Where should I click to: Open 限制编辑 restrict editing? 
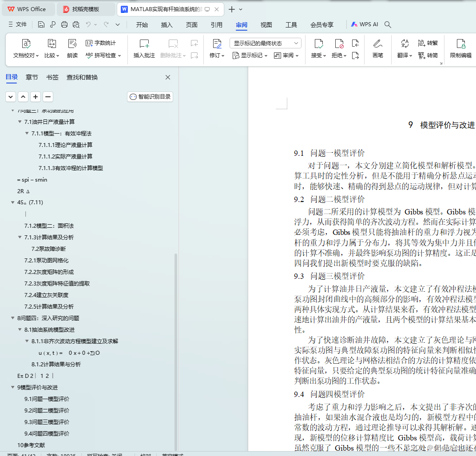click(461, 48)
